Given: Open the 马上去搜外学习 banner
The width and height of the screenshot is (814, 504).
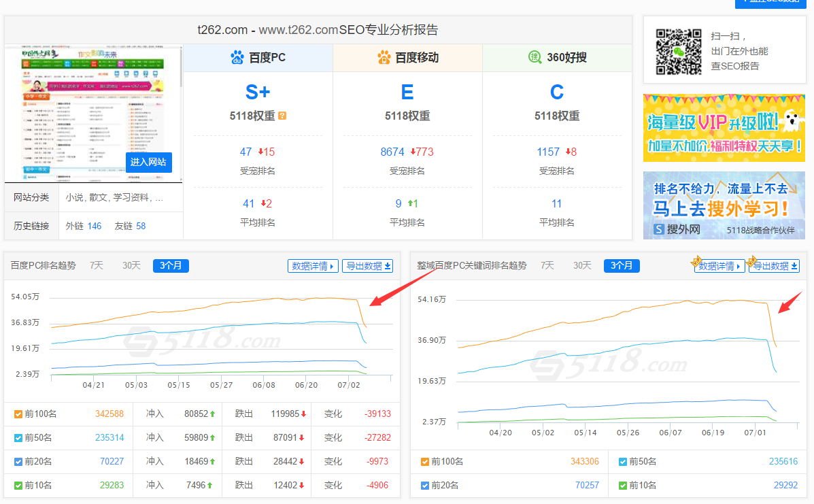Looking at the screenshot, I should pyautogui.click(x=724, y=205).
